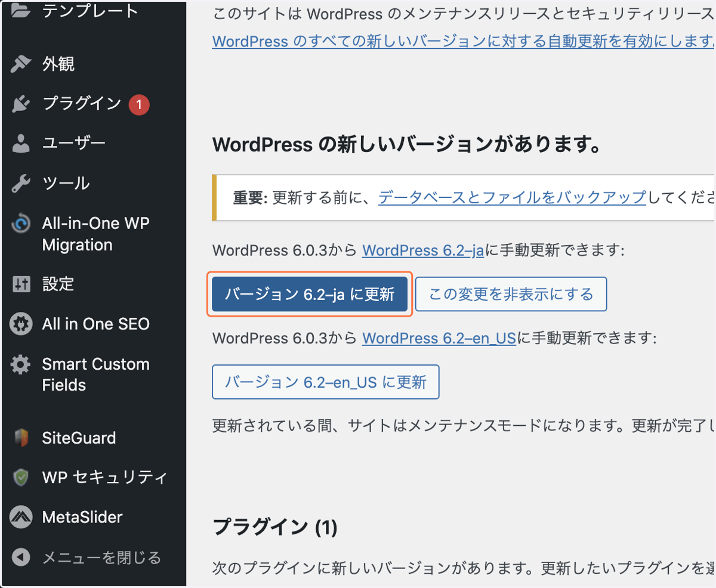The height and width of the screenshot is (588, 716).
Task: Click バージョン 6.2–ja に更新 button
Action: tap(310, 294)
